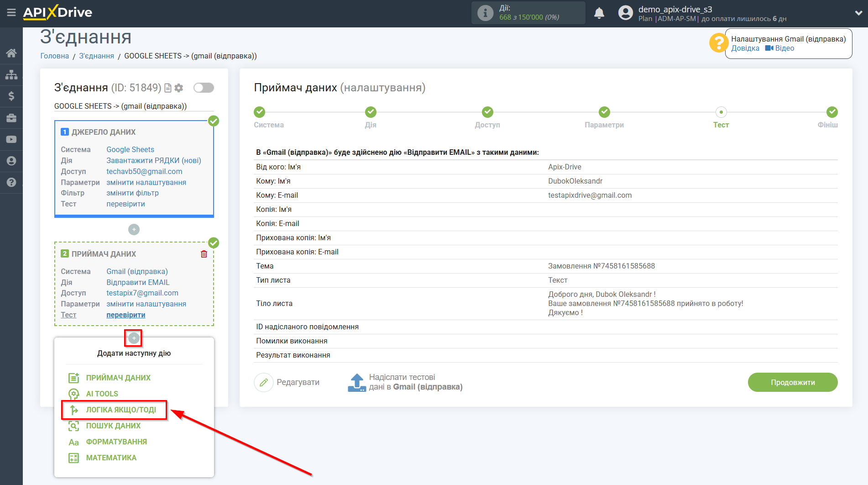Delete the data receiver block
The image size is (868, 485).
(204, 254)
